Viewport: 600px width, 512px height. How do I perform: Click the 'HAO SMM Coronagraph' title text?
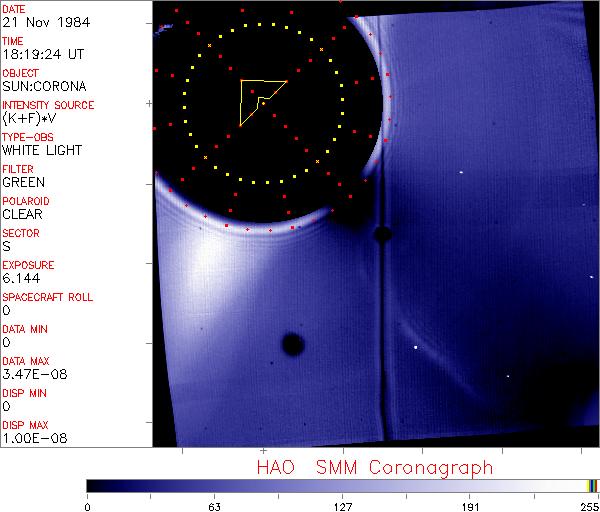374,467
